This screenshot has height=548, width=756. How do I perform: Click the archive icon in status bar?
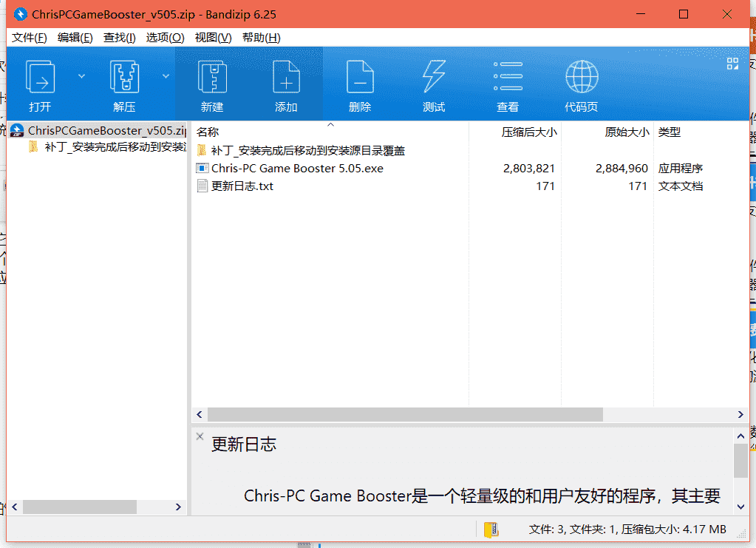pos(491,530)
